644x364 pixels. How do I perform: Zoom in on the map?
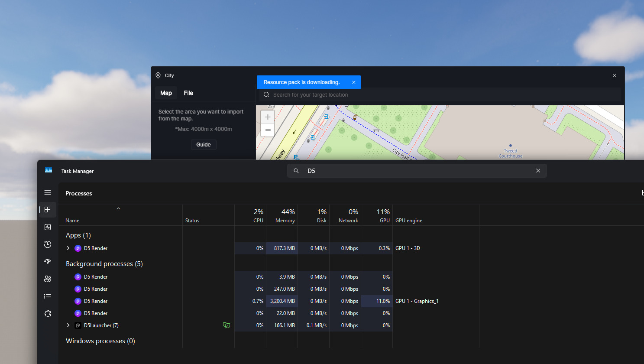tap(268, 117)
